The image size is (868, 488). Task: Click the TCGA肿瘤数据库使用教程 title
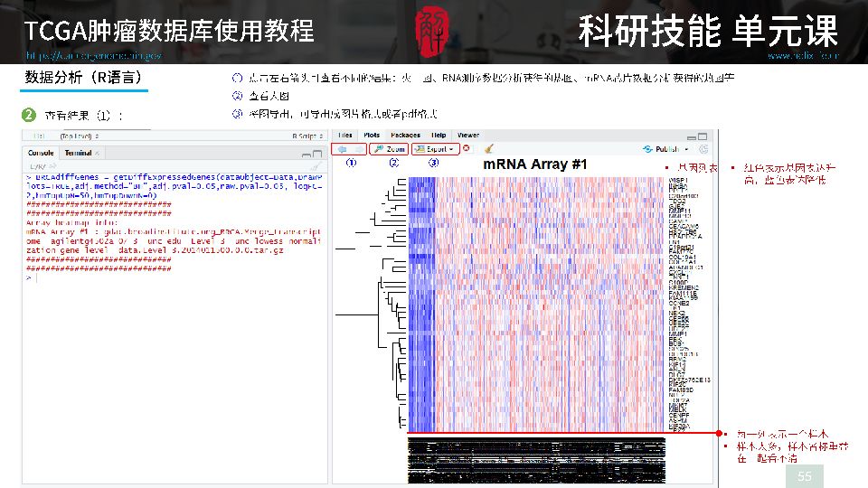[x=169, y=31]
